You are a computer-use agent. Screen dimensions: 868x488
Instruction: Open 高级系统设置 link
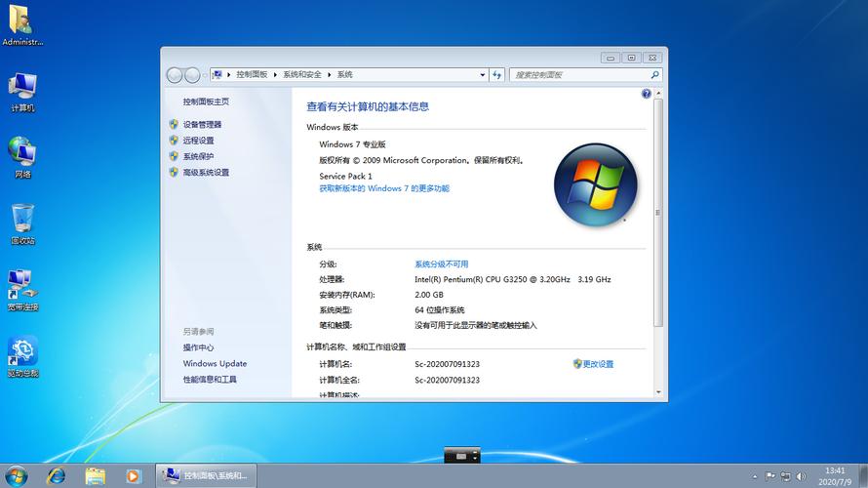point(206,173)
